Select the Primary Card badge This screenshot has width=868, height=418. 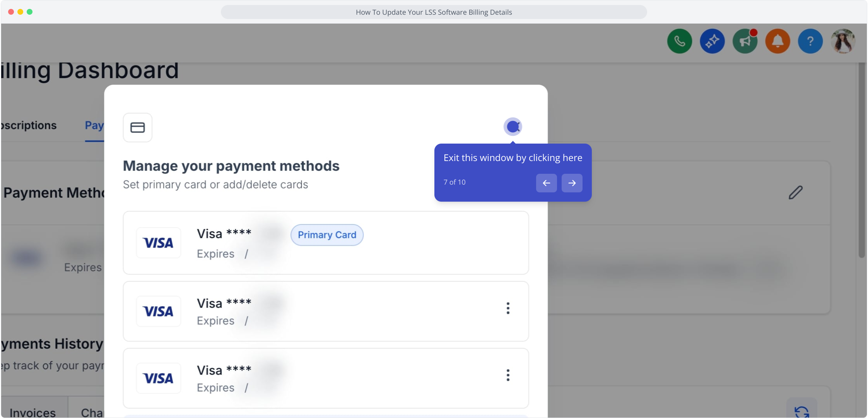(x=327, y=235)
